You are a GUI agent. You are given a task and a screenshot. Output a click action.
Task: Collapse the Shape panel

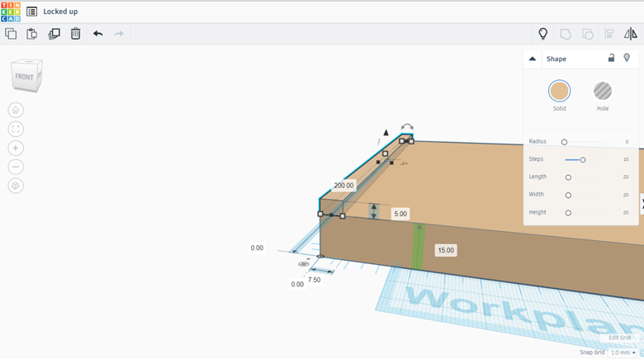click(x=533, y=59)
